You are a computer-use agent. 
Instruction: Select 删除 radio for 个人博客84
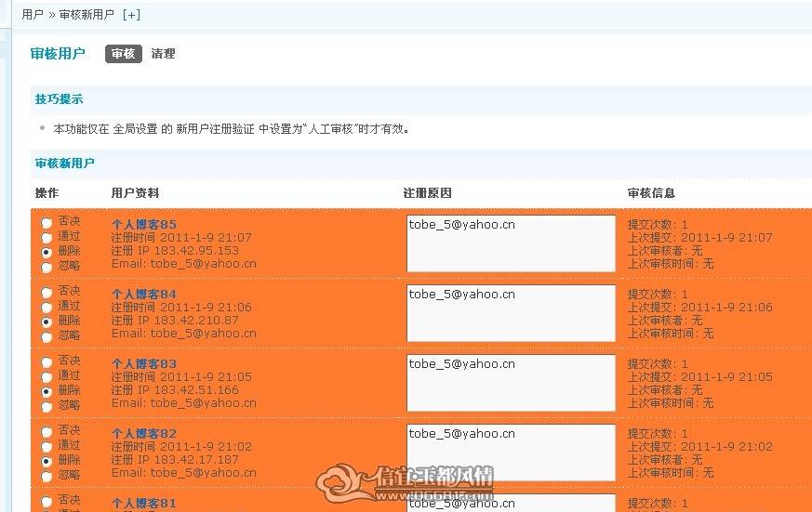[47, 322]
